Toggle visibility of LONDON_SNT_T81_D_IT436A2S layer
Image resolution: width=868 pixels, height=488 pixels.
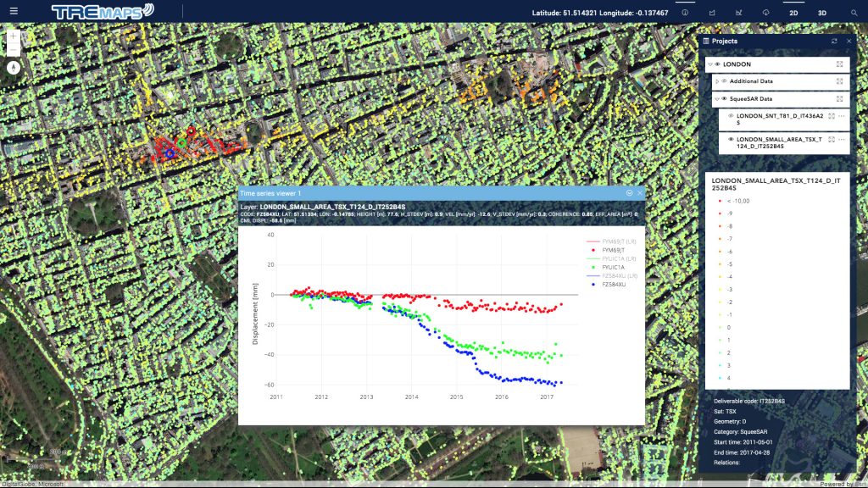(731, 115)
